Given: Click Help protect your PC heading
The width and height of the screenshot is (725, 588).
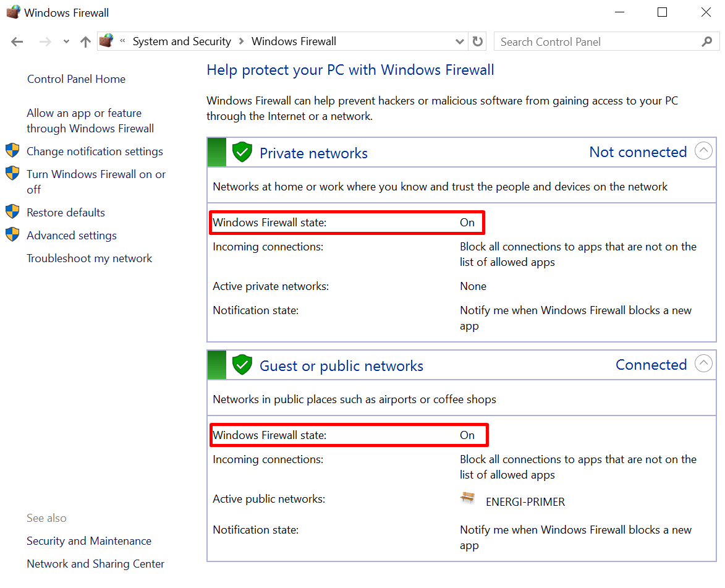Looking at the screenshot, I should pos(350,70).
